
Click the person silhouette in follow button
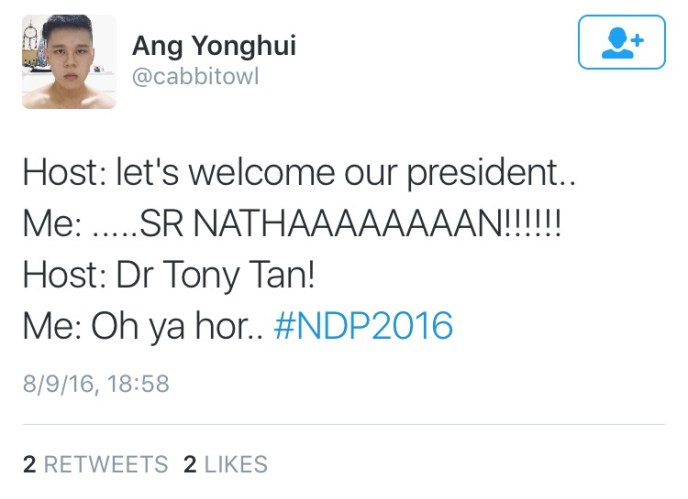(616, 43)
